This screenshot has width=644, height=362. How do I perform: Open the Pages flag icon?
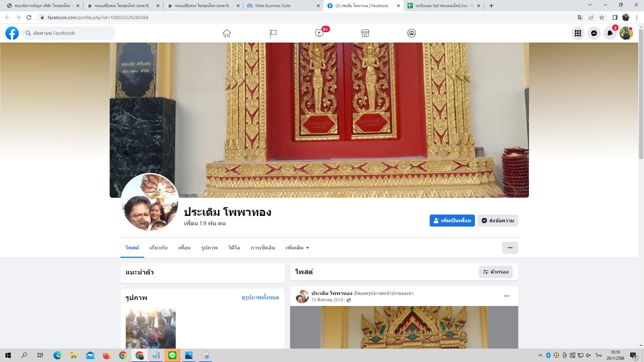(273, 33)
